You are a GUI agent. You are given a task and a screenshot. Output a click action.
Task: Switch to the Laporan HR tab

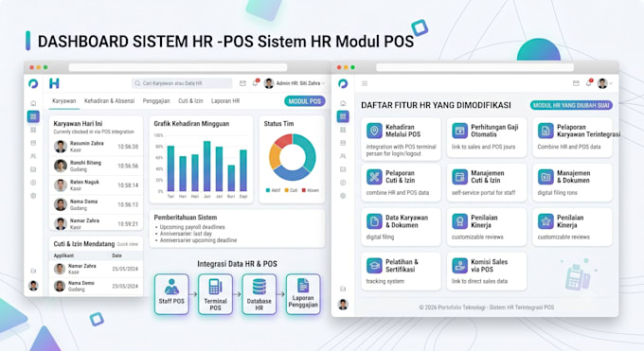(225, 101)
